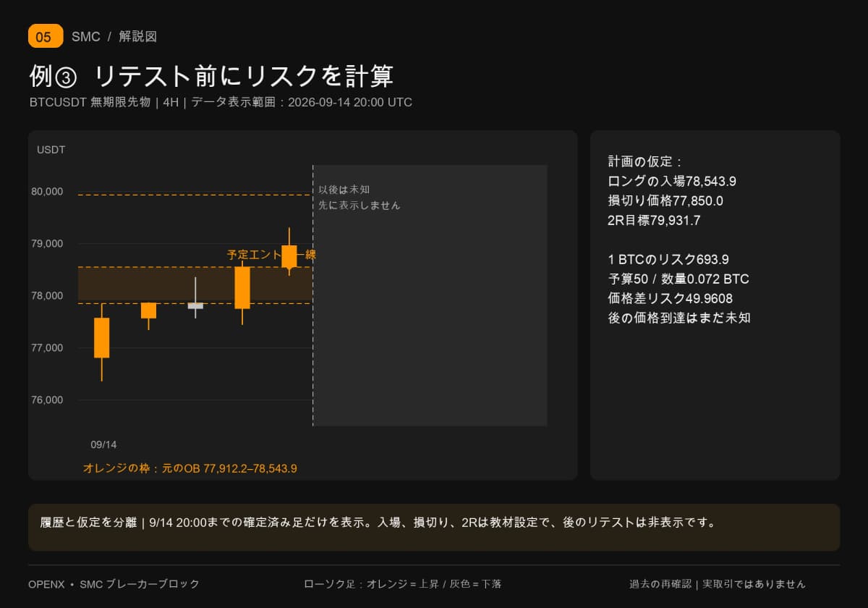Select the 'SMC / 解説図' header text
Image resolution: width=868 pixels, height=608 pixels.
tap(114, 36)
